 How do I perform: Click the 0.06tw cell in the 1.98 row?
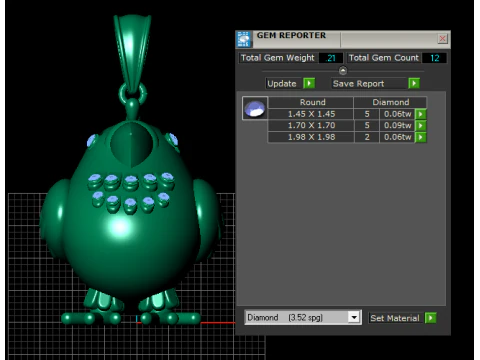click(397, 137)
